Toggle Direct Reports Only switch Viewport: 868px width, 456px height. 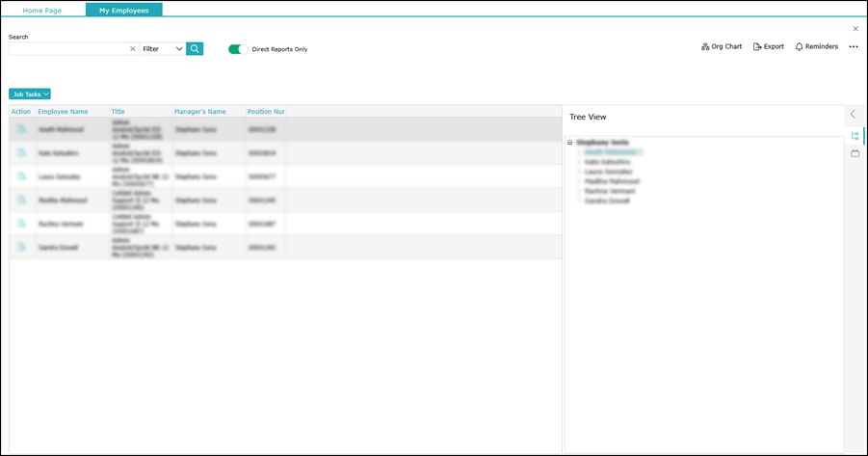coord(237,49)
